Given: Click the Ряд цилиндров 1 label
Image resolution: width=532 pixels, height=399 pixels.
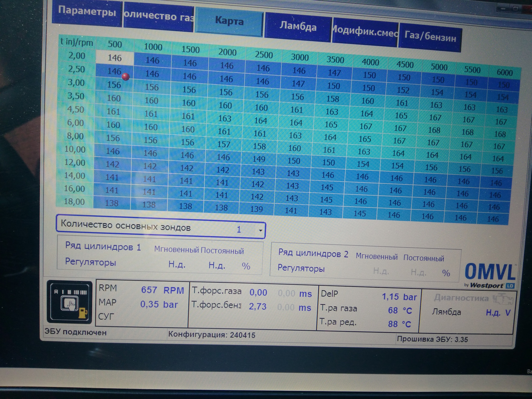Looking at the screenshot, I should coord(103,246).
